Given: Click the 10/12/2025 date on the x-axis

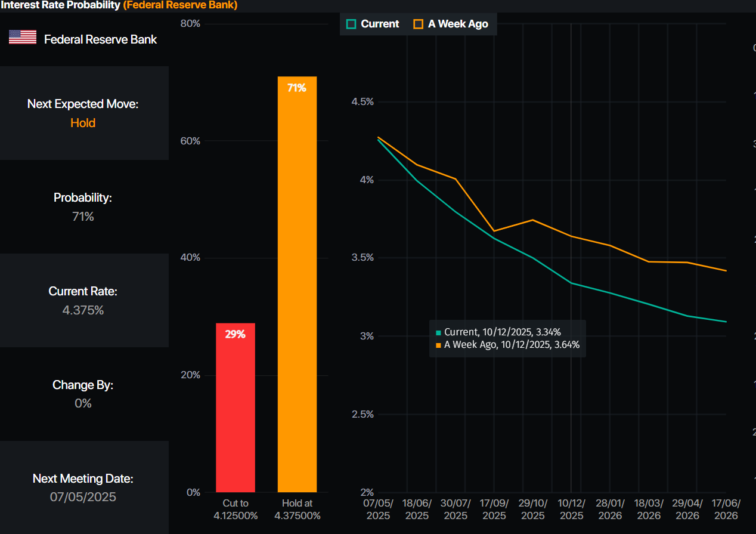Looking at the screenshot, I should point(571,509).
